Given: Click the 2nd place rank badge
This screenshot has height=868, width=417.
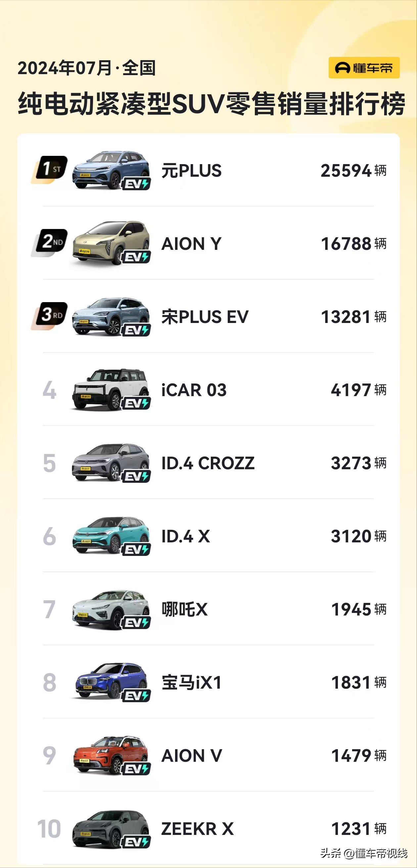Looking at the screenshot, I should (51, 242).
